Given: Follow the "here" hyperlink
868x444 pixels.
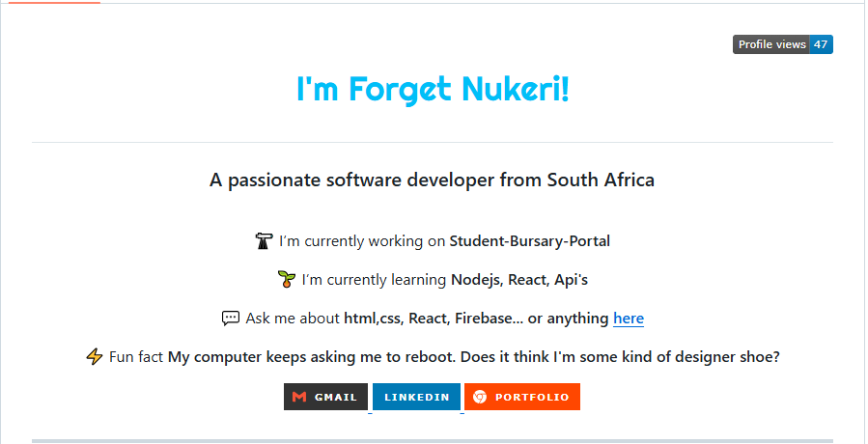Looking at the screenshot, I should (629, 319).
